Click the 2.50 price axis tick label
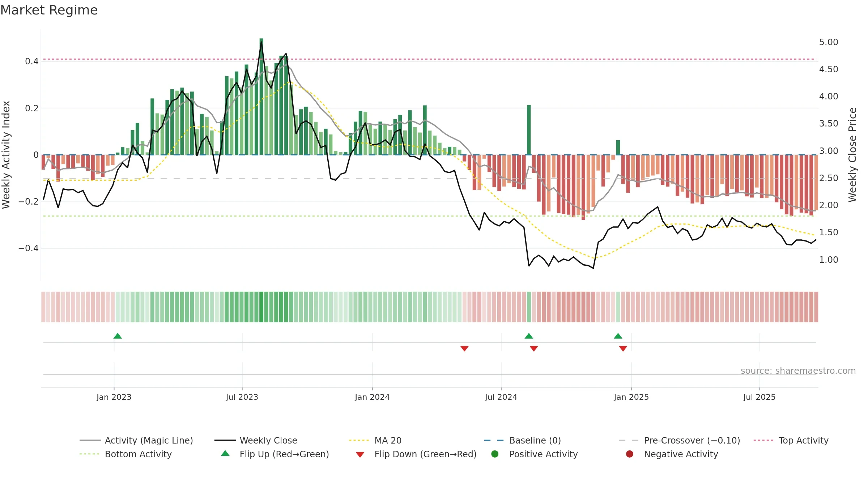This screenshot has height=488, width=868. 829,178
